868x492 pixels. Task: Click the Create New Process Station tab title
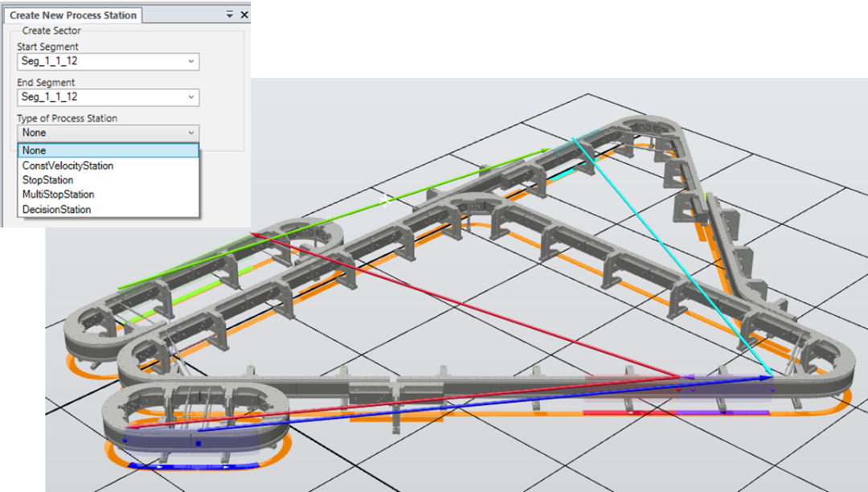coord(72,15)
